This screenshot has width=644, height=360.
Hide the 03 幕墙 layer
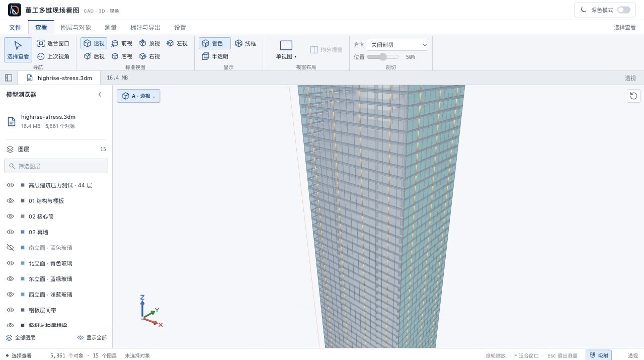pos(10,232)
